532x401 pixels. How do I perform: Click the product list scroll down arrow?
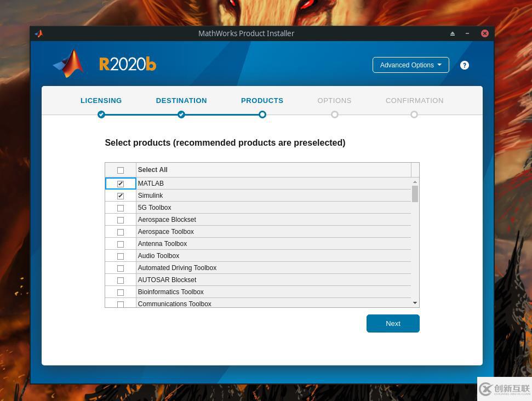[415, 303]
